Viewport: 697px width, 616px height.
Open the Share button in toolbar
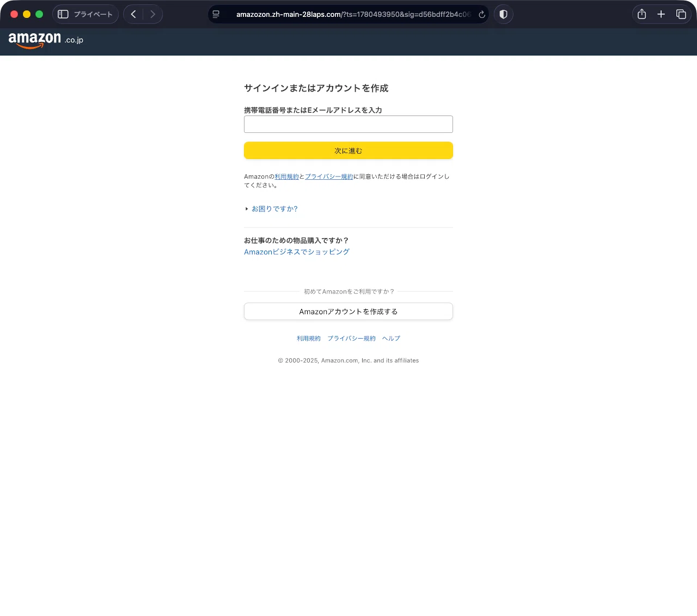click(x=642, y=14)
